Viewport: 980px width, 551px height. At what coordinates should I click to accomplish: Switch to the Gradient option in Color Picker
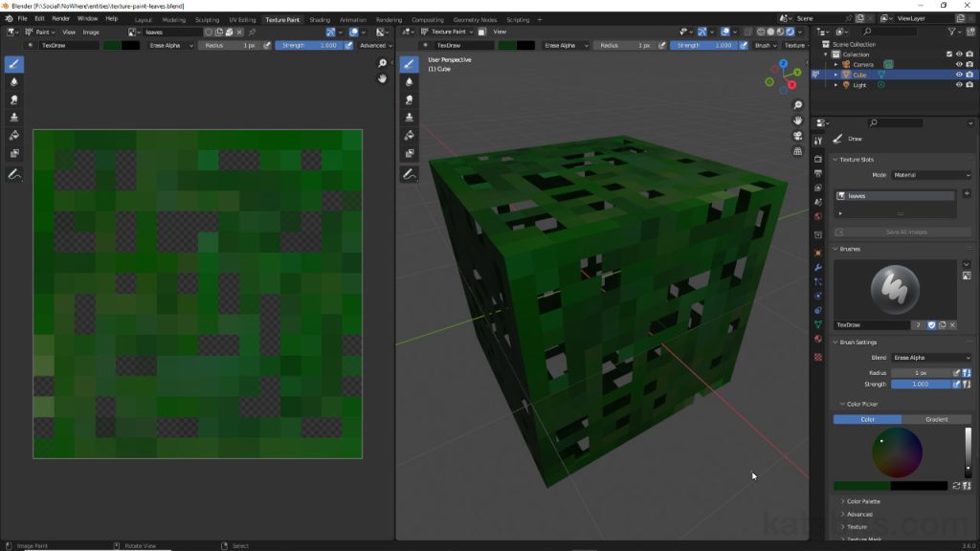tap(936, 419)
